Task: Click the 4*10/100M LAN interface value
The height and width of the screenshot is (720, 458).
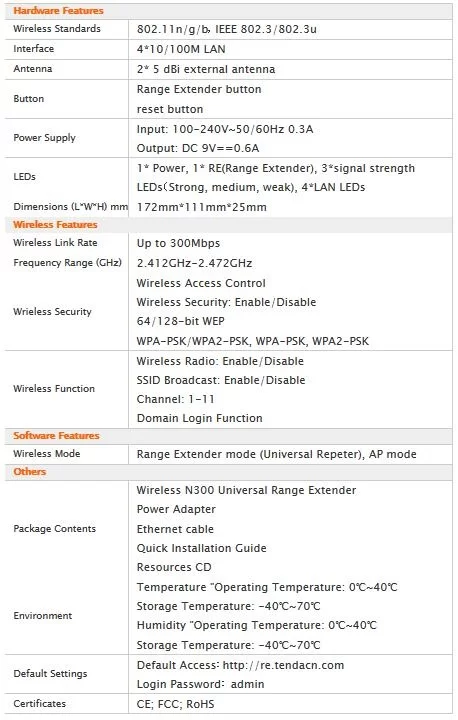Action: [x=181, y=49]
